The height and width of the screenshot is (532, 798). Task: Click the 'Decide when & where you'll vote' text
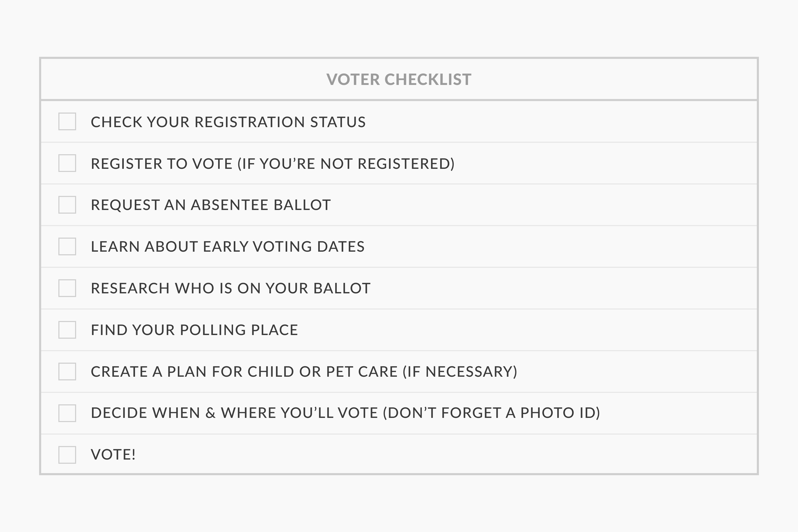coord(235,413)
